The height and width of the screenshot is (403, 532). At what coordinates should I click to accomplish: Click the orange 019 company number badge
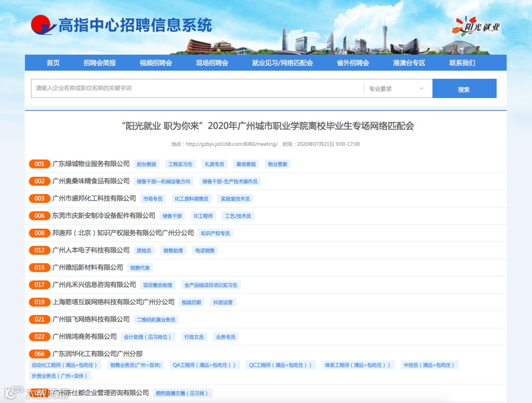click(39, 302)
